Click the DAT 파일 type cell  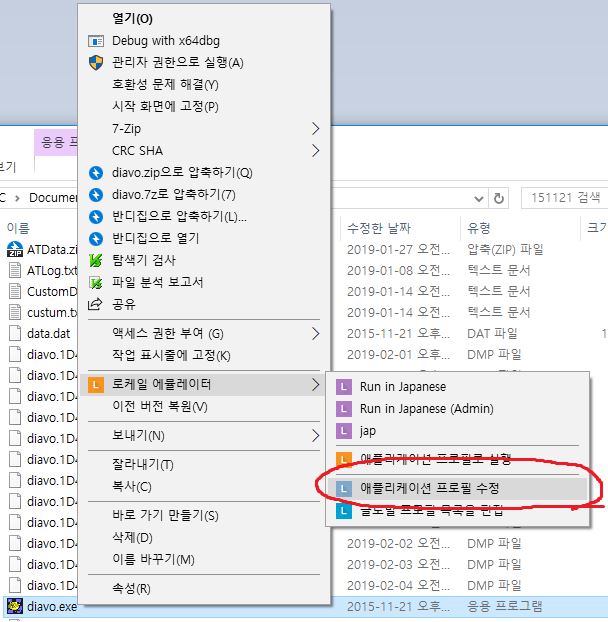(492, 334)
